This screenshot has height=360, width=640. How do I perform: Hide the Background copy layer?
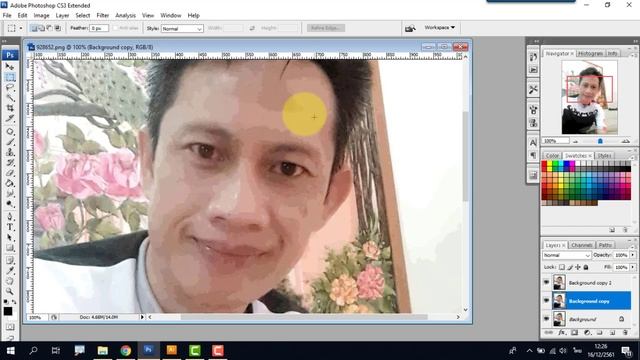(x=547, y=300)
